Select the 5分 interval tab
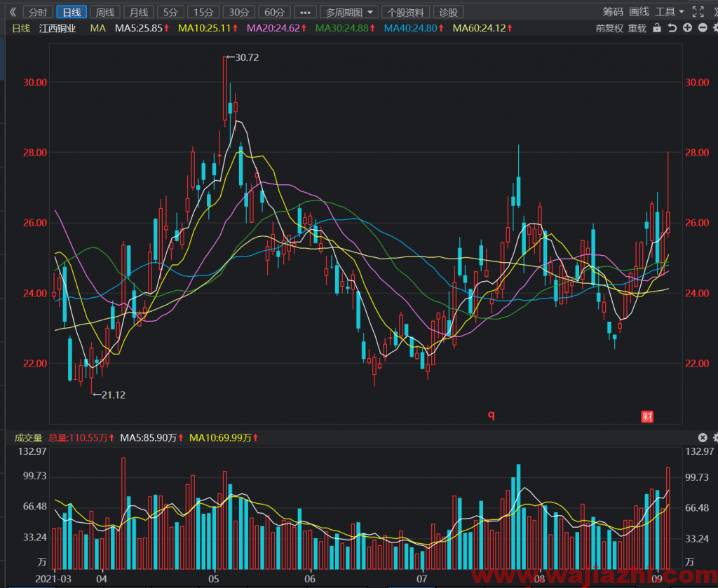 pyautogui.click(x=171, y=13)
